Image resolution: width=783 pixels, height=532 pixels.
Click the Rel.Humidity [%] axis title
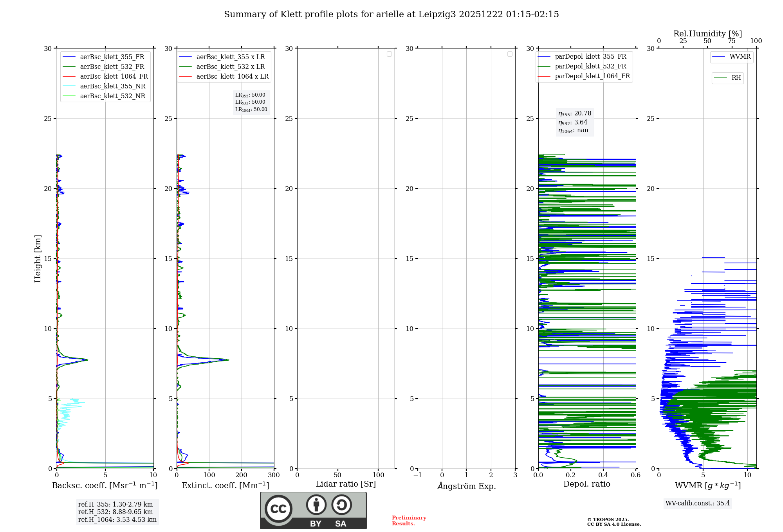tap(707, 34)
